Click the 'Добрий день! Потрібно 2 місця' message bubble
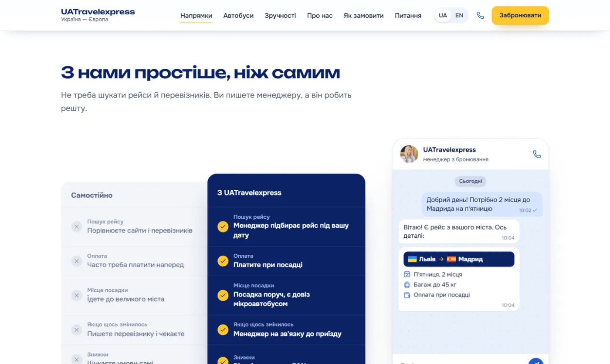Image resolution: width=610 pixels, height=364 pixels. coord(482,204)
